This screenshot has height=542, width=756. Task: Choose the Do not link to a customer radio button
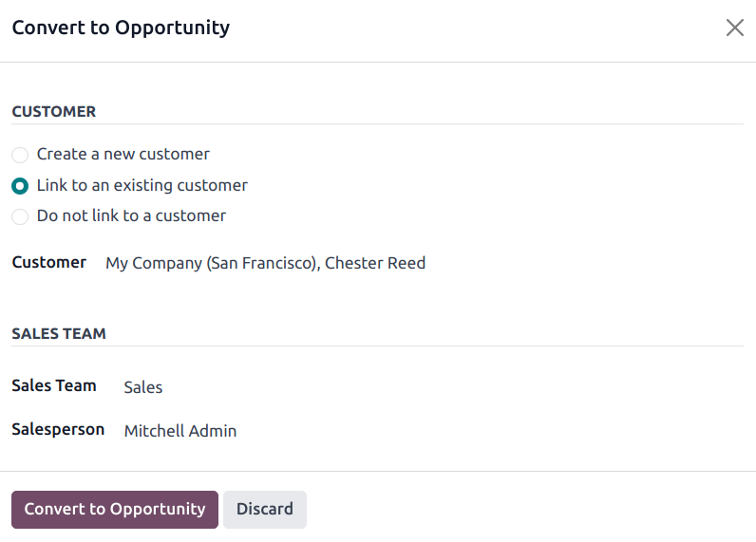tap(20, 216)
